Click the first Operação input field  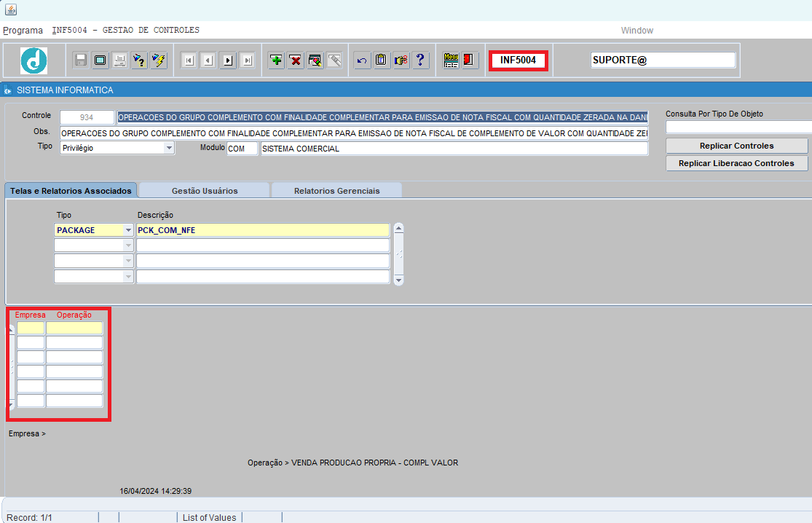[x=74, y=329]
